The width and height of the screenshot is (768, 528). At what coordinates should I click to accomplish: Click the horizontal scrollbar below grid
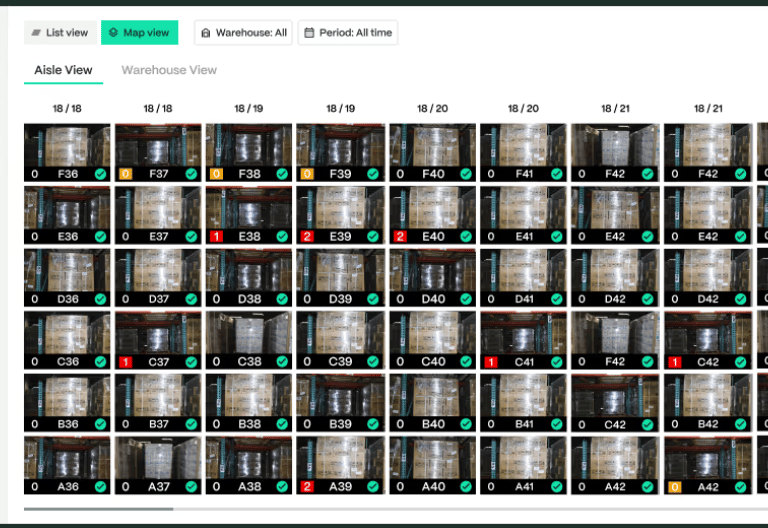tap(98, 509)
